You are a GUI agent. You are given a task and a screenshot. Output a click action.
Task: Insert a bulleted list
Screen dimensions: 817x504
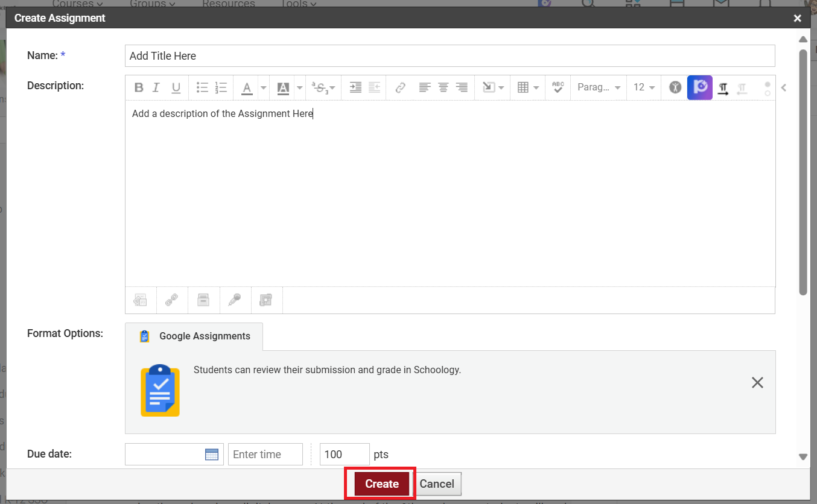coord(202,88)
